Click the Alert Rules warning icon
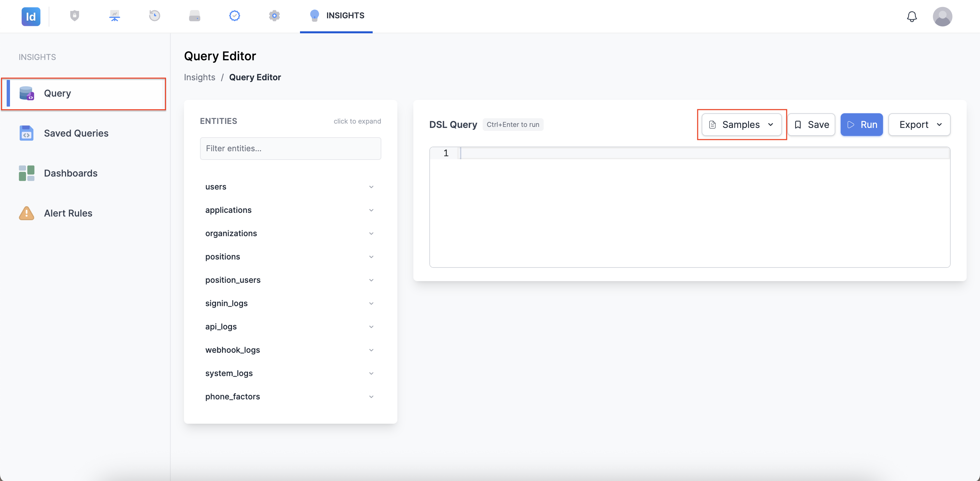Screen dimensions: 980x481 point(27,213)
